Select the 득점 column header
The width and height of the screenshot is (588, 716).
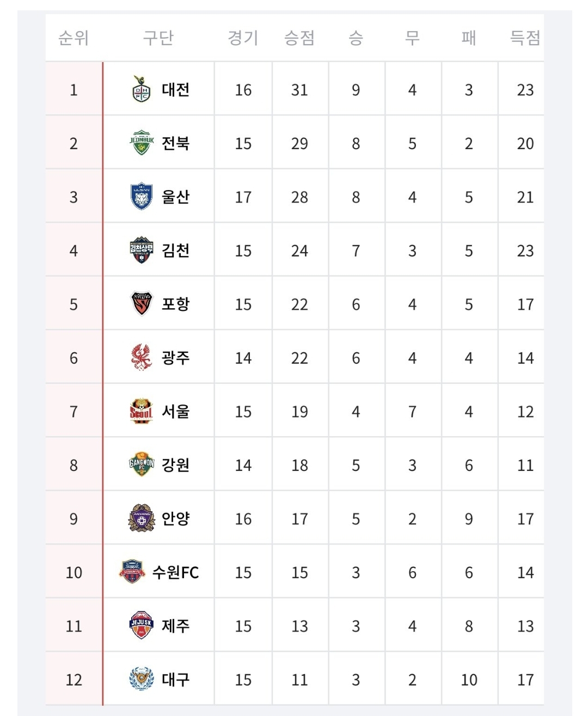point(525,38)
